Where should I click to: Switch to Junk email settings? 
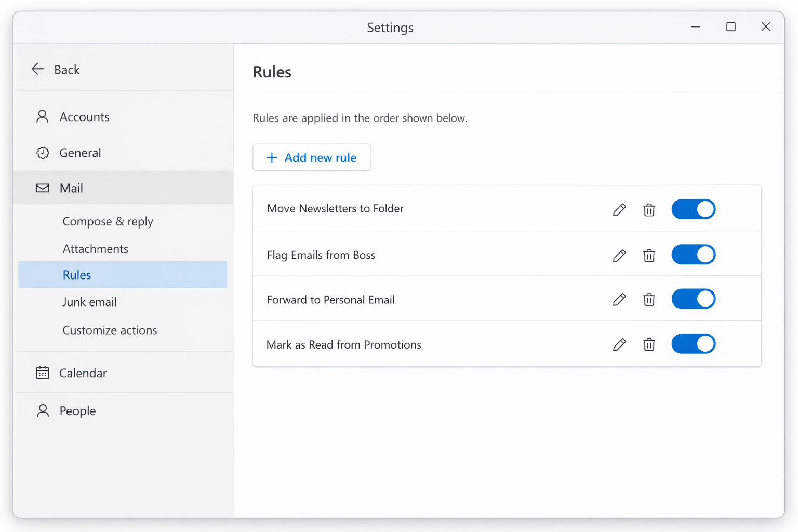tap(89, 301)
